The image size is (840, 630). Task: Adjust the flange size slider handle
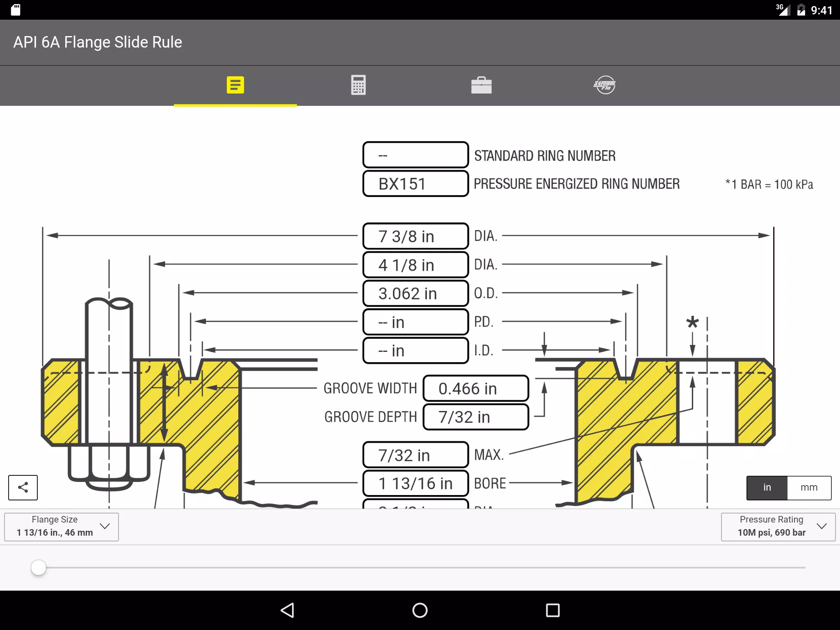point(39,568)
